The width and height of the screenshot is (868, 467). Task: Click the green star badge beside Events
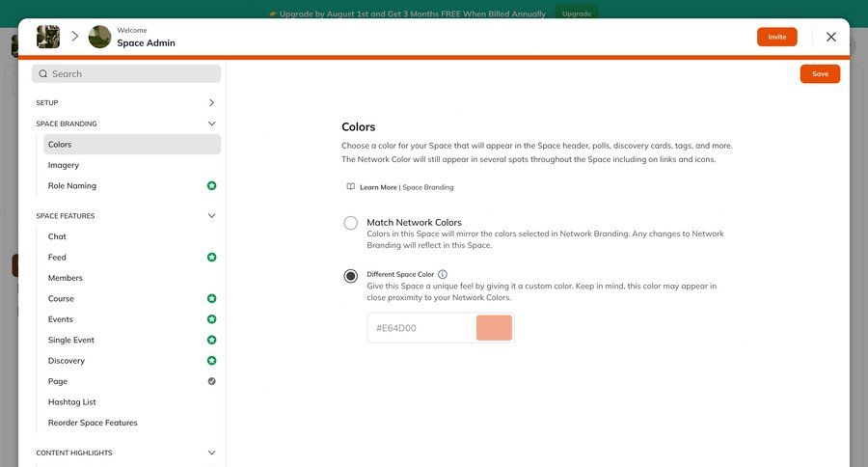[x=211, y=319]
